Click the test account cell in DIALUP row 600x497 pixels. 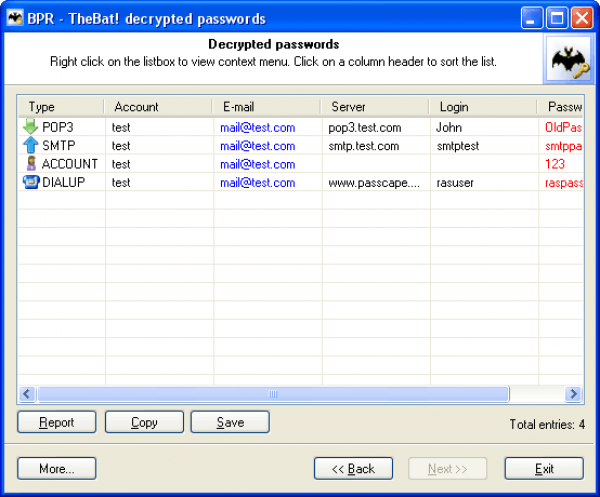(x=121, y=182)
